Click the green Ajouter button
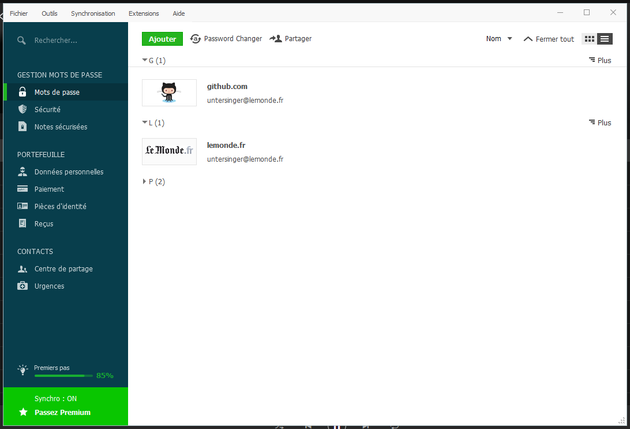The height and width of the screenshot is (429, 630). 162,39
